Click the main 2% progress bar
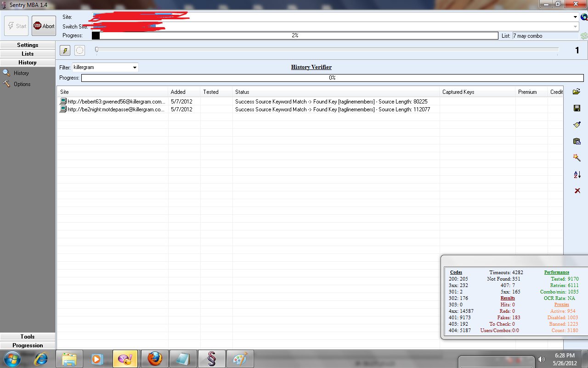588x368 pixels. point(295,36)
